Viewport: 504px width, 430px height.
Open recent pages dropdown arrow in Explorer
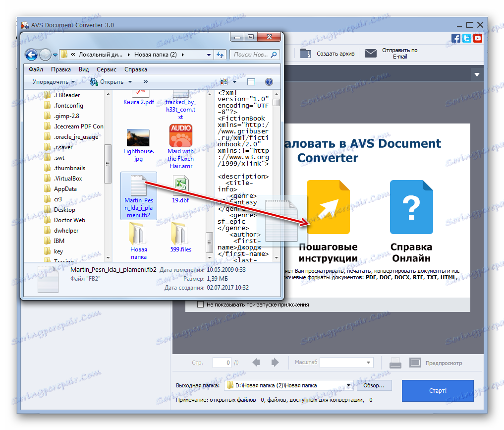click(56, 55)
